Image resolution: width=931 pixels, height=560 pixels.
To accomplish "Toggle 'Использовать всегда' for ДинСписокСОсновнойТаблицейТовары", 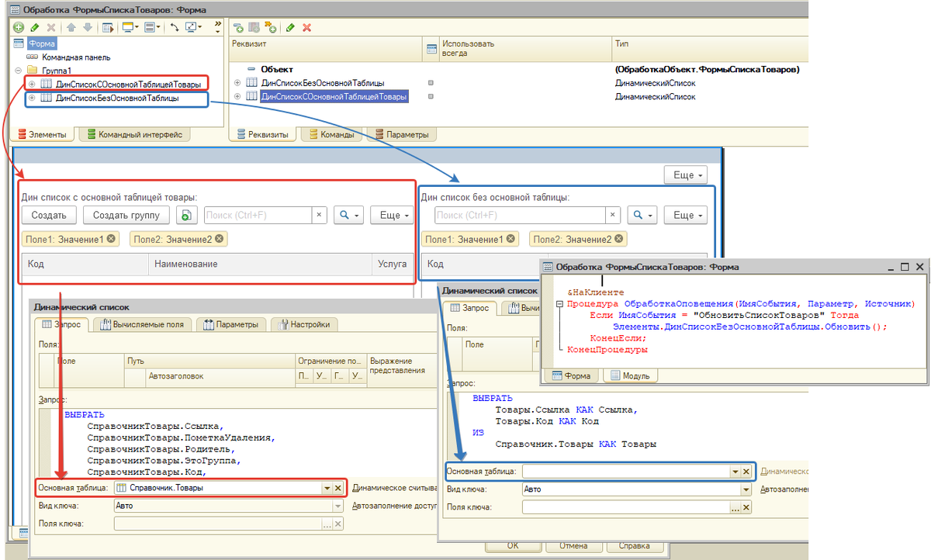I will point(431,96).
